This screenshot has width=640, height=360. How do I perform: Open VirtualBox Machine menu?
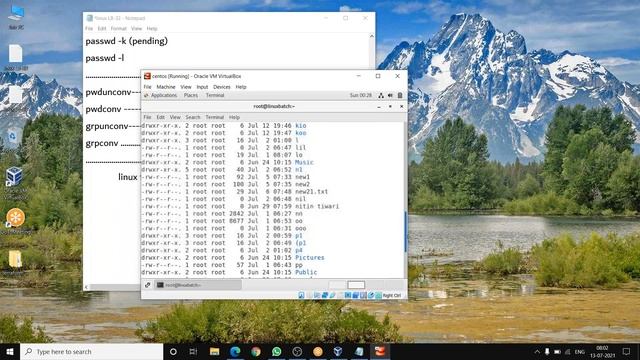pos(166,87)
